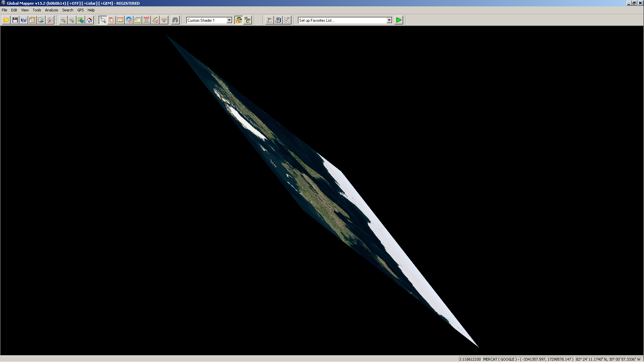Toggle the Digitizer pencil tool
Viewport: 644px width, 362px height.
coord(155,20)
